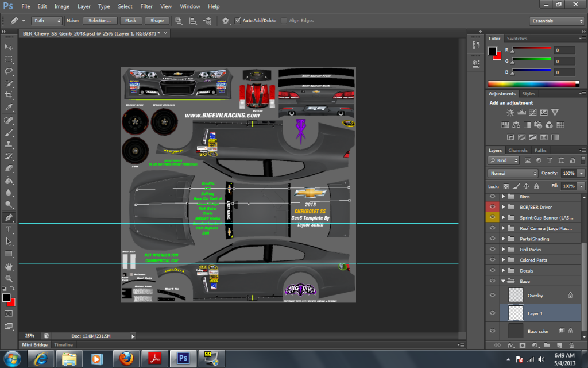588x368 pixels.
Task: Click the delete layer trash icon
Action: click(x=571, y=345)
